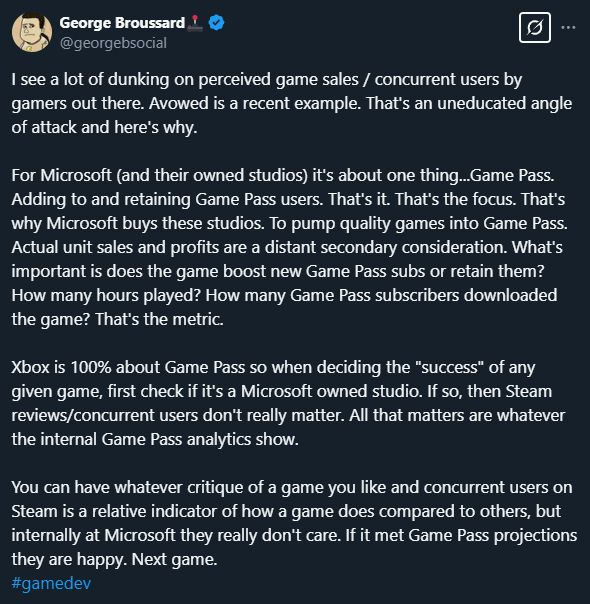This screenshot has width=590, height=604.
Task: Click the closing words "Next game."
Action: (x=174, y=559)
